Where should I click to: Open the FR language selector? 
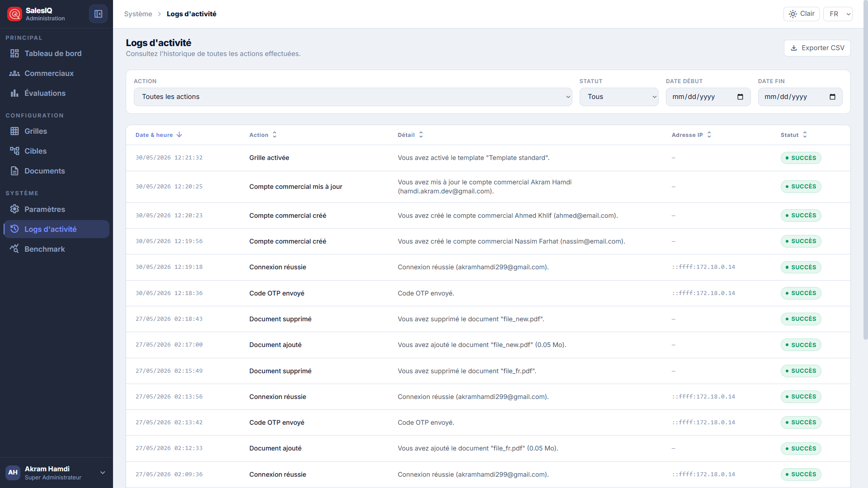(x=838, y=14)
